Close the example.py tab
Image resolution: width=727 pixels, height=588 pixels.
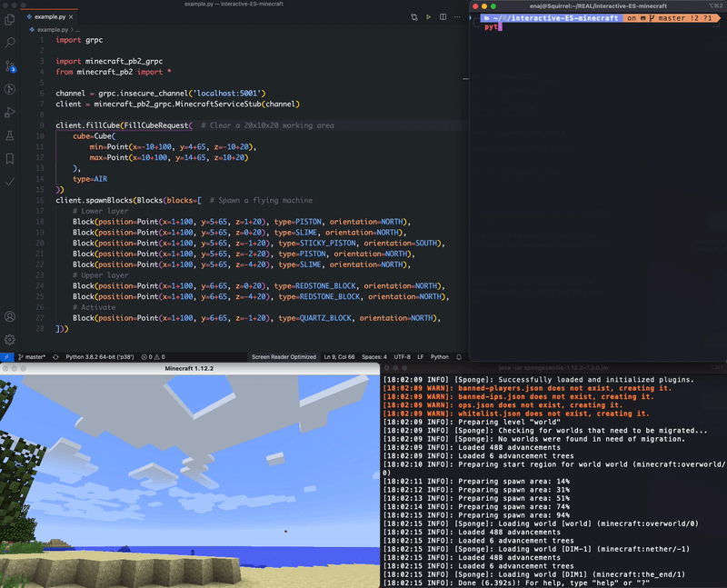[71, 17]
